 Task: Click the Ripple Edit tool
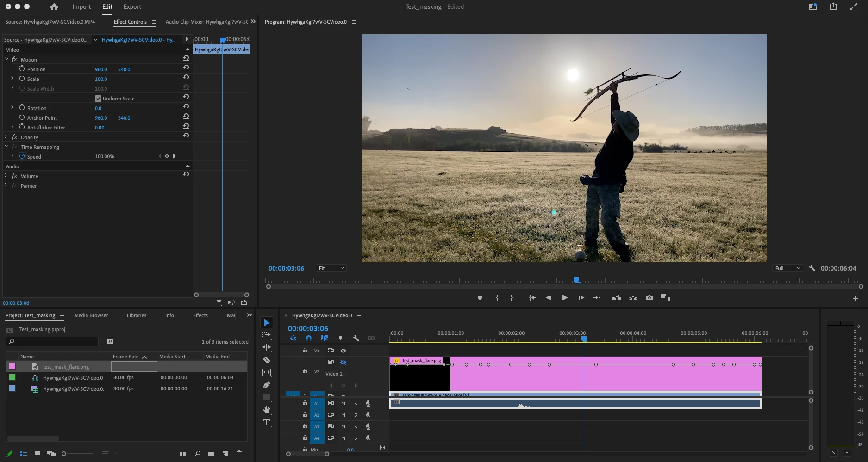pos(267,347)
